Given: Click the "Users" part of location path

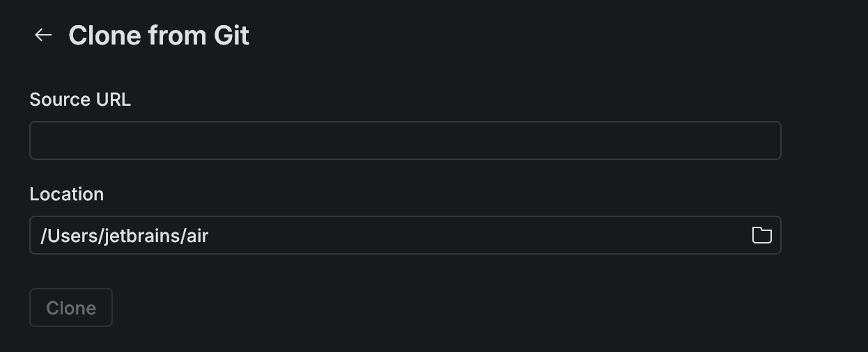Looking at the screenshot, I should pyautogui.click(x=72, y=236).
